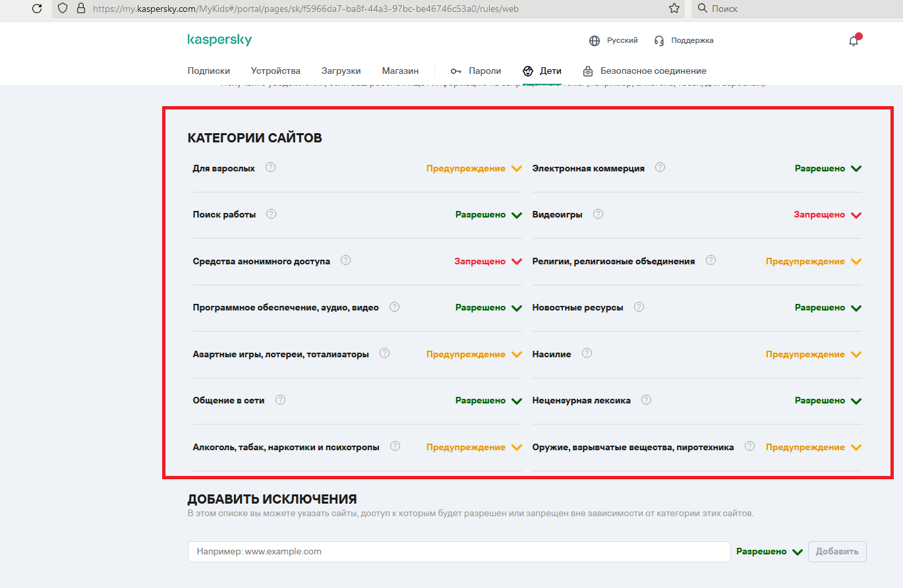Click help icon next to Новостные ресурсы

click(639, 307)
